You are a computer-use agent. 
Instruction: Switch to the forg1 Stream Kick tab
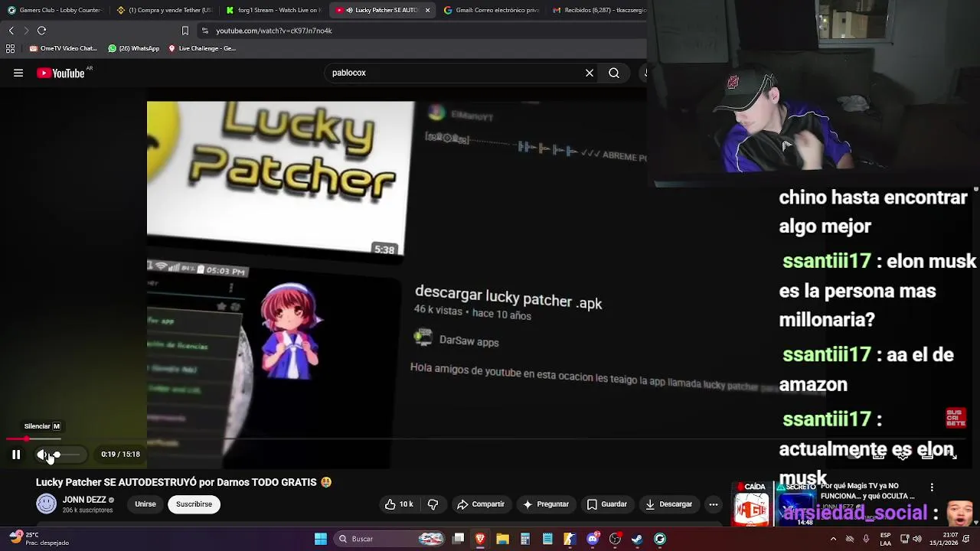click(274, 10)
